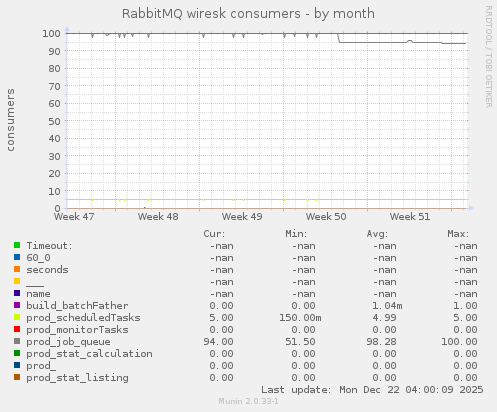Click the 'name' legend label
Viewport: 497px width, 412px height.
(x=38, y=294)
